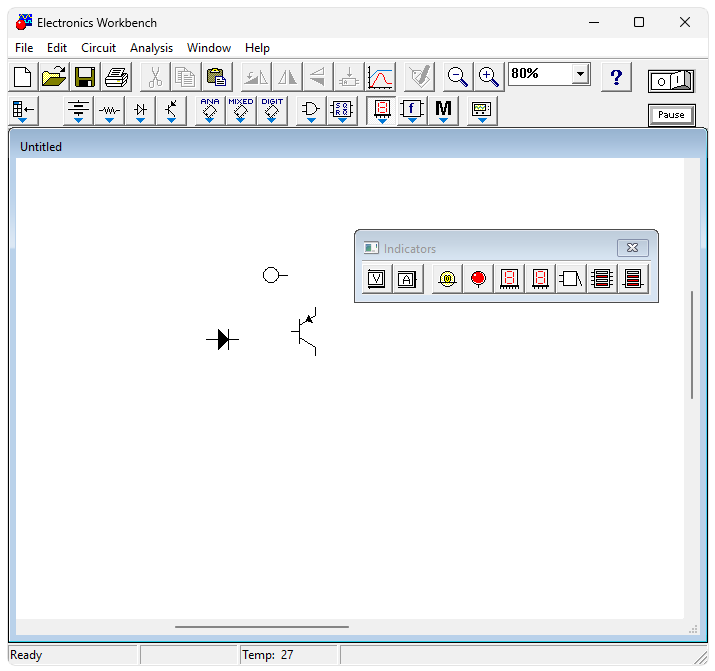
Task: Open the zoom percentage dropdown
Action: click(580, 74)
